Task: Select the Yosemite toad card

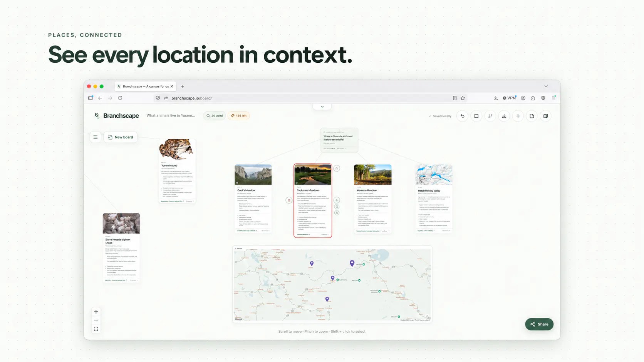Action: tap(177, 171)
